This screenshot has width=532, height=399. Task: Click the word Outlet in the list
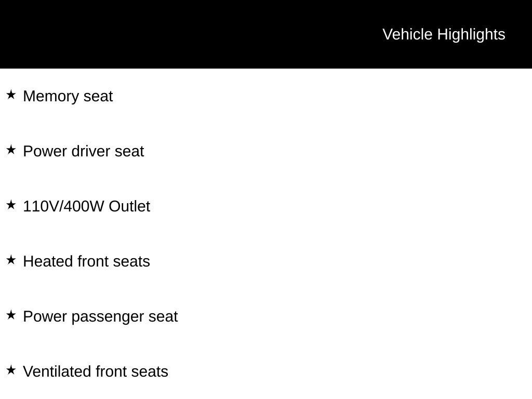129,207
